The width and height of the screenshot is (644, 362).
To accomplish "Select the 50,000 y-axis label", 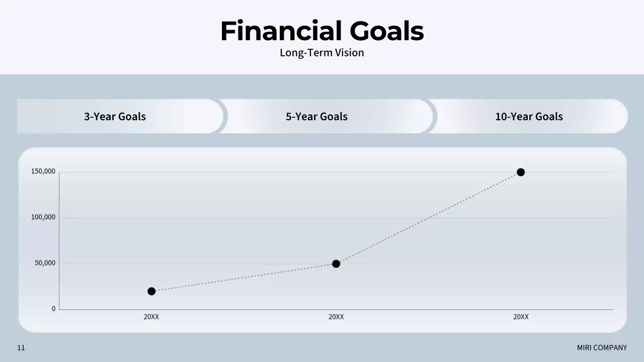I will tap(45, 263).
